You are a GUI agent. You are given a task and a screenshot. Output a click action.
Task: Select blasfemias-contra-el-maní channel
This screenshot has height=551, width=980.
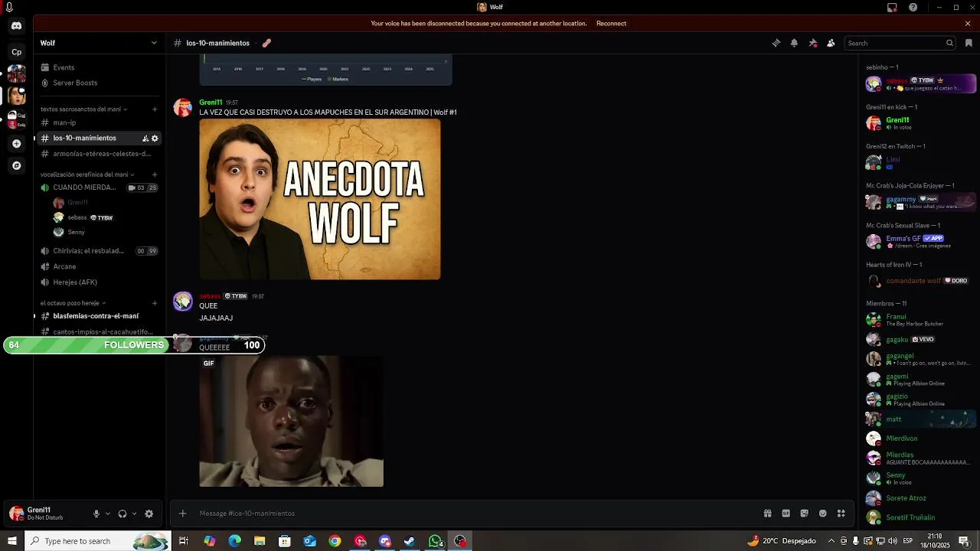98,316
